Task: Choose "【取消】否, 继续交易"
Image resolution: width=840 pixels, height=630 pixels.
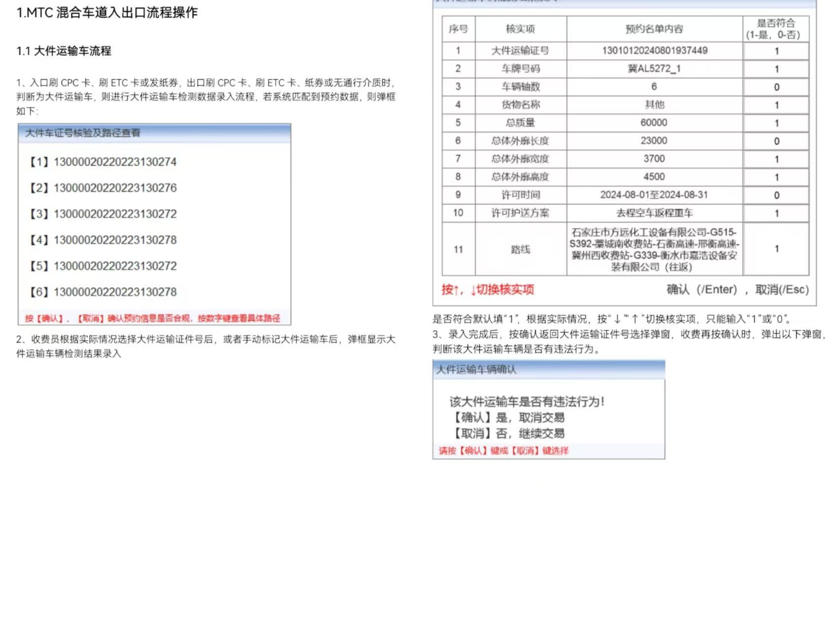Action: pos(507,434)
